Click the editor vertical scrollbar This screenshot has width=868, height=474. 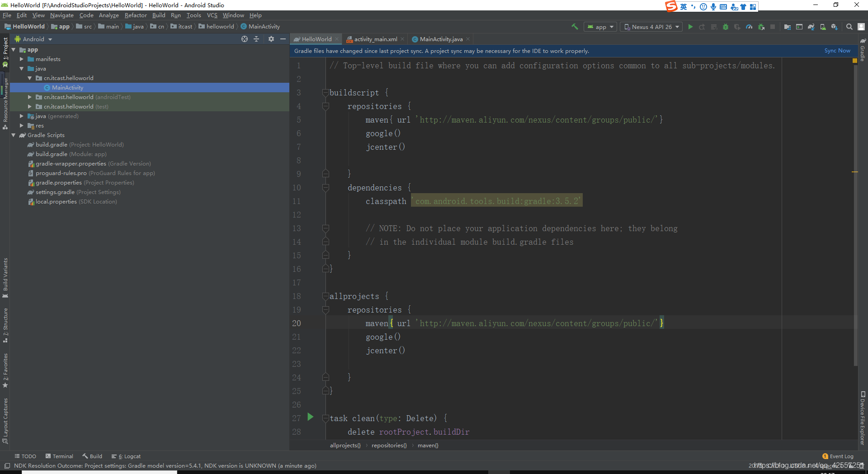pyautogui.click(x=855, y=215)
